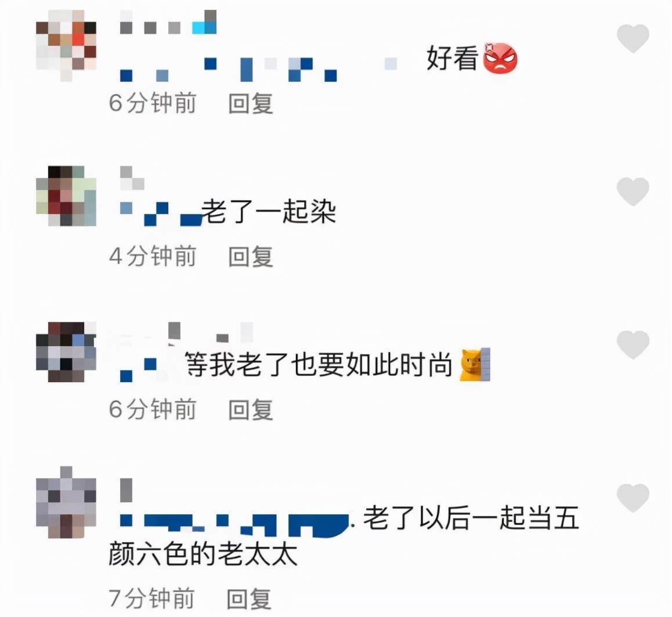Select the '7分钟前' timestamp

pyautogui.click(x=151, y=598)
